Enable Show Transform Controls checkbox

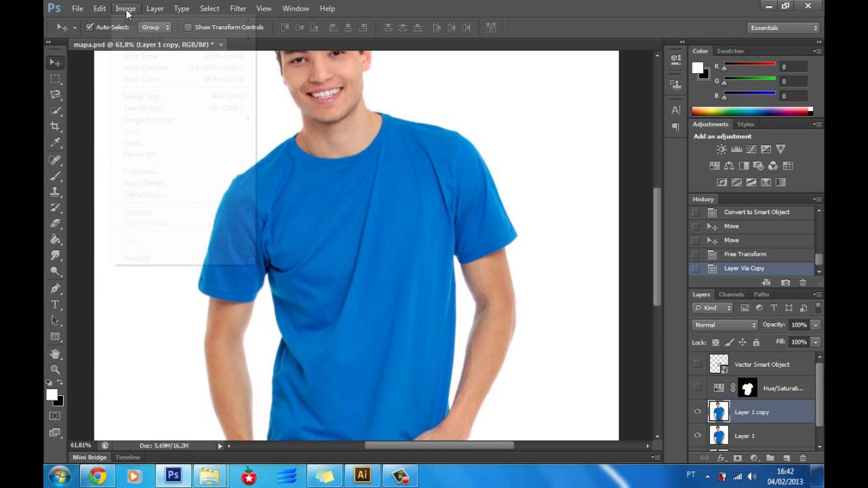(x=188, y=27)
